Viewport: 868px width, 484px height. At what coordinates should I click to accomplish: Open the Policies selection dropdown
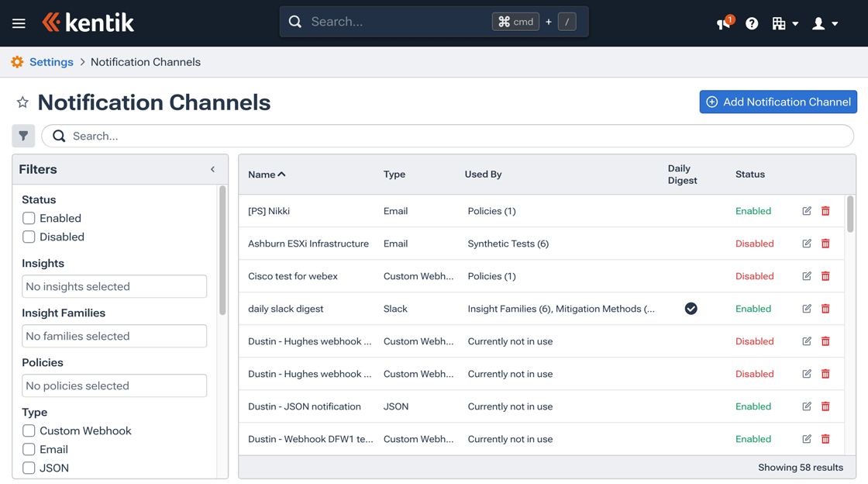click(x=114, y=385)
